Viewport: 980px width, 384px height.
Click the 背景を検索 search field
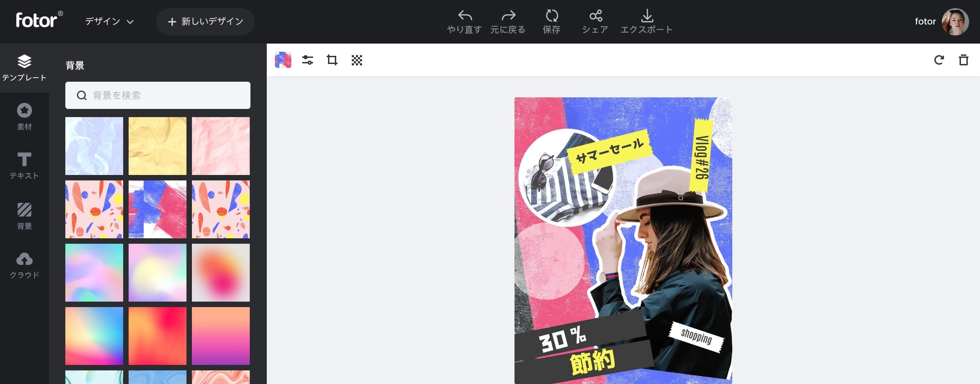coord(158,95)
